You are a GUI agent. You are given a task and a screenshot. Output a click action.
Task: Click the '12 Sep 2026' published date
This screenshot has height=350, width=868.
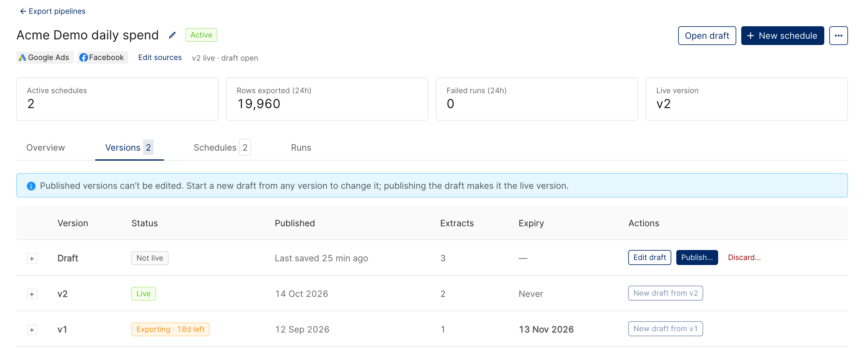tap(302, 329)
